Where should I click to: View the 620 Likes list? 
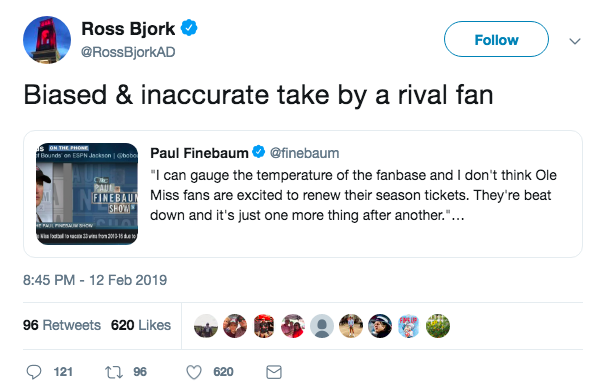point(141,325)
